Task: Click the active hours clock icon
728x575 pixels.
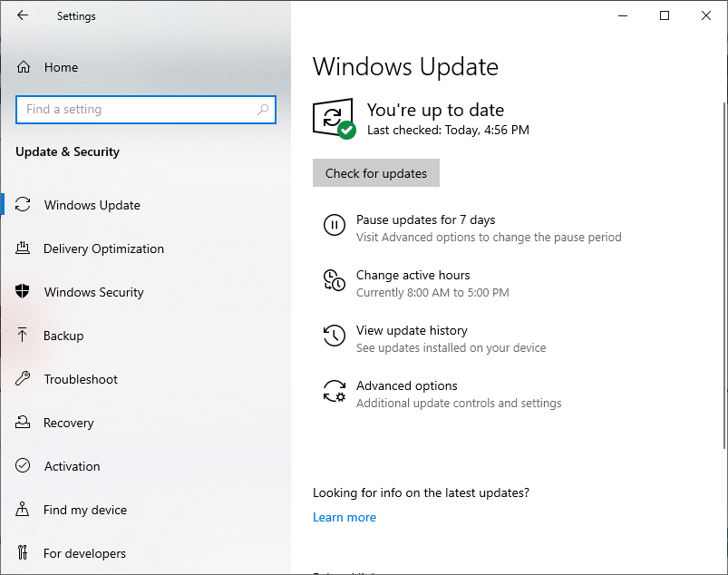Action: (x=334, y=280)
